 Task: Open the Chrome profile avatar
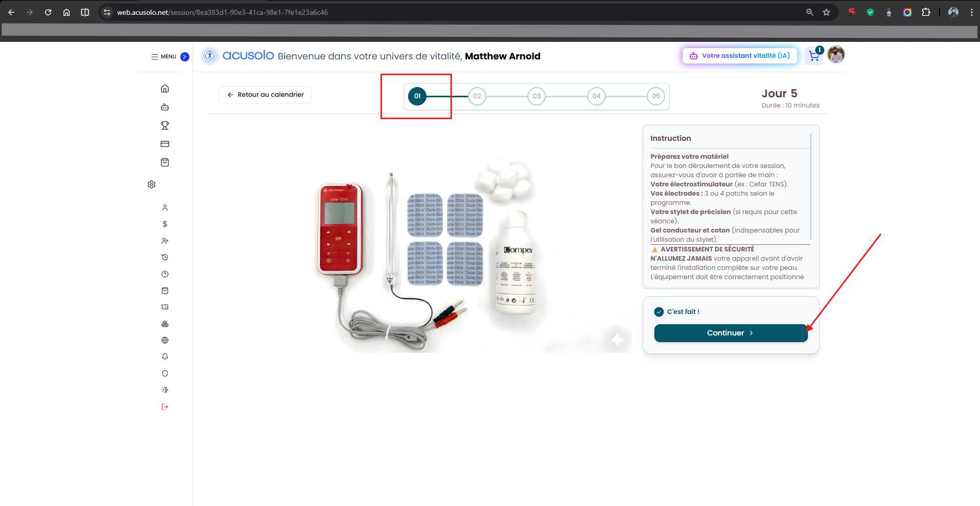[x=953, y=12]
